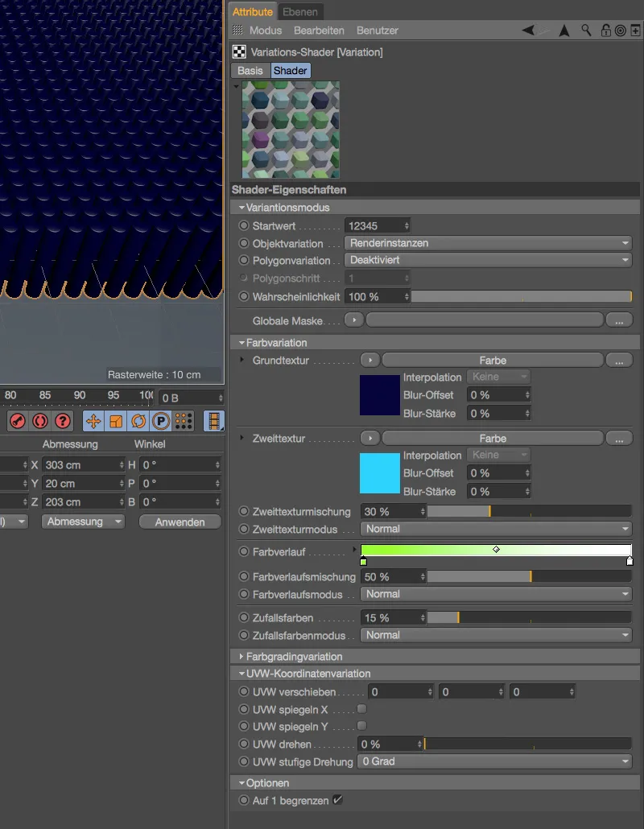Viewport: 644px width, 829px height.
Task: Click the Basis tab button
Action: click(250, 71)
